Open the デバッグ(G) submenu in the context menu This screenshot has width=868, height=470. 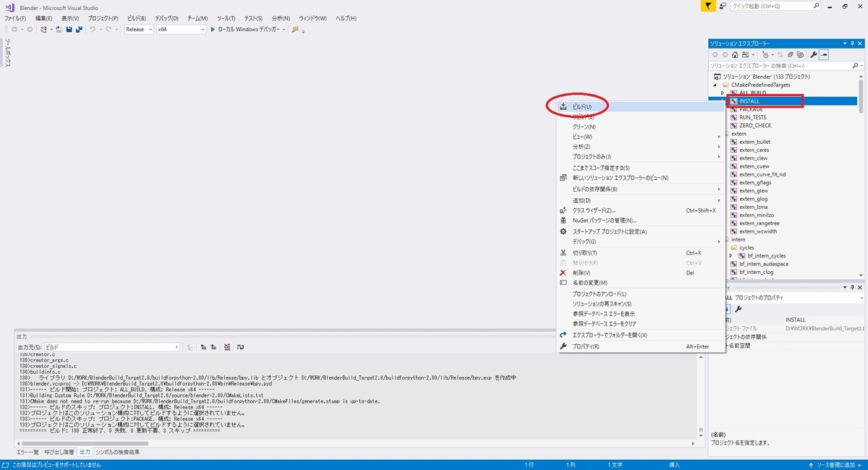click(640, 242)
